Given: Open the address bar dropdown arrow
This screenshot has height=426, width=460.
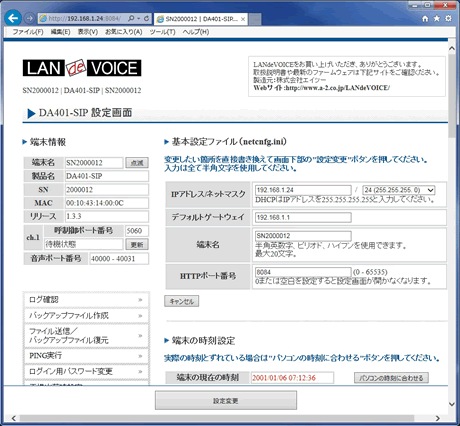Looking at the screenshot, I should (139, 18).
